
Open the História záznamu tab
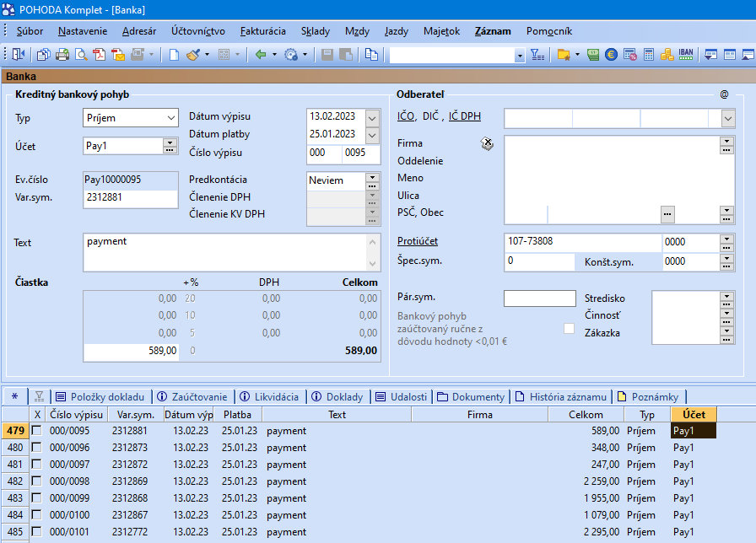click(x=561, y=397)
